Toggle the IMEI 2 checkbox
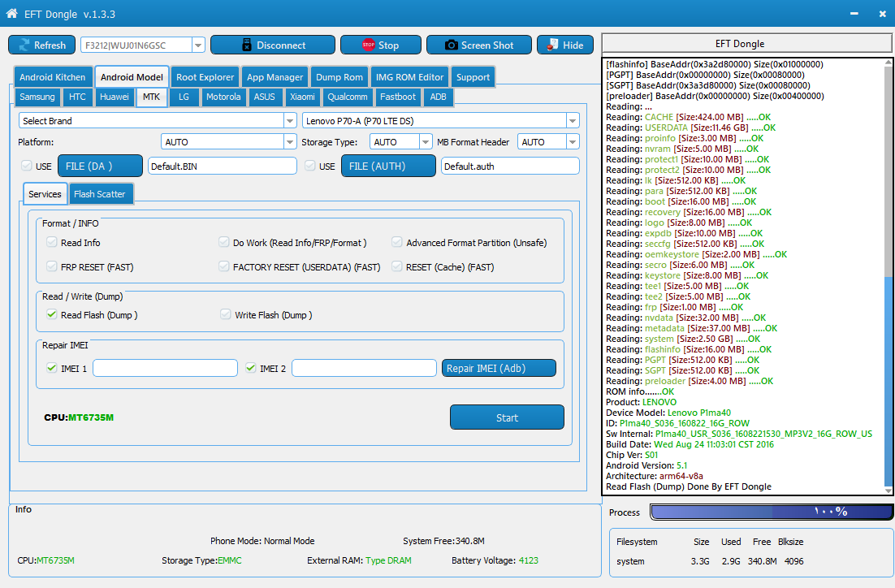Screen dimensions: 895x588 (251, 368)
